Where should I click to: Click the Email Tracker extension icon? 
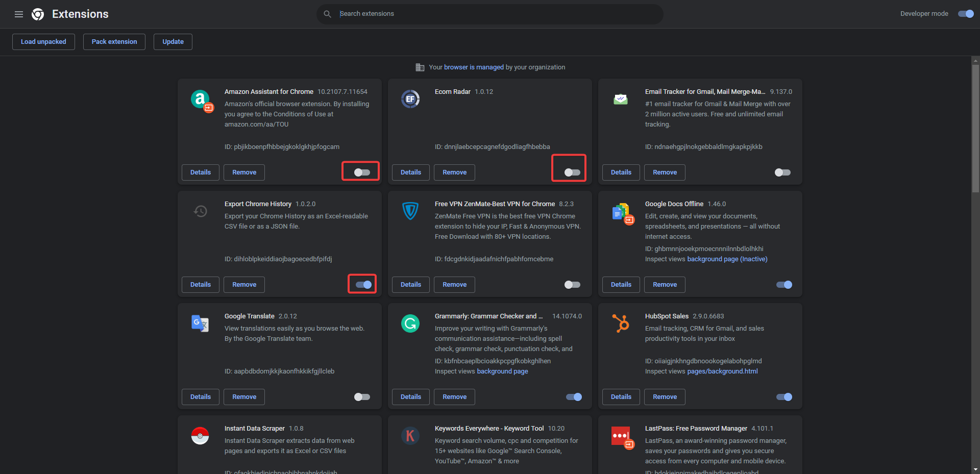[x=621, y=99]
